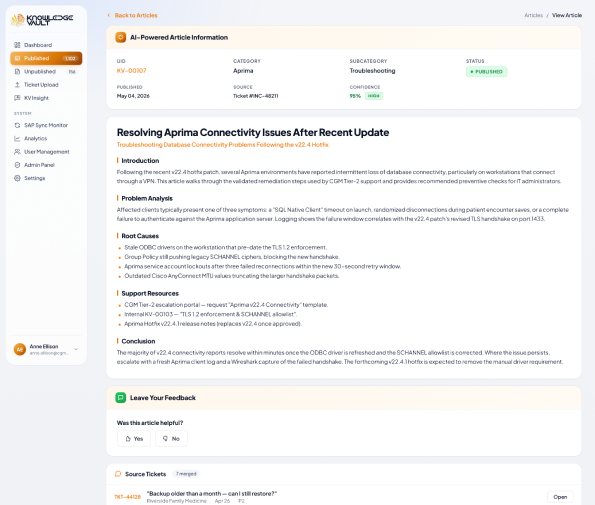Click the Leave Your Feedback icon

(121, 398)
